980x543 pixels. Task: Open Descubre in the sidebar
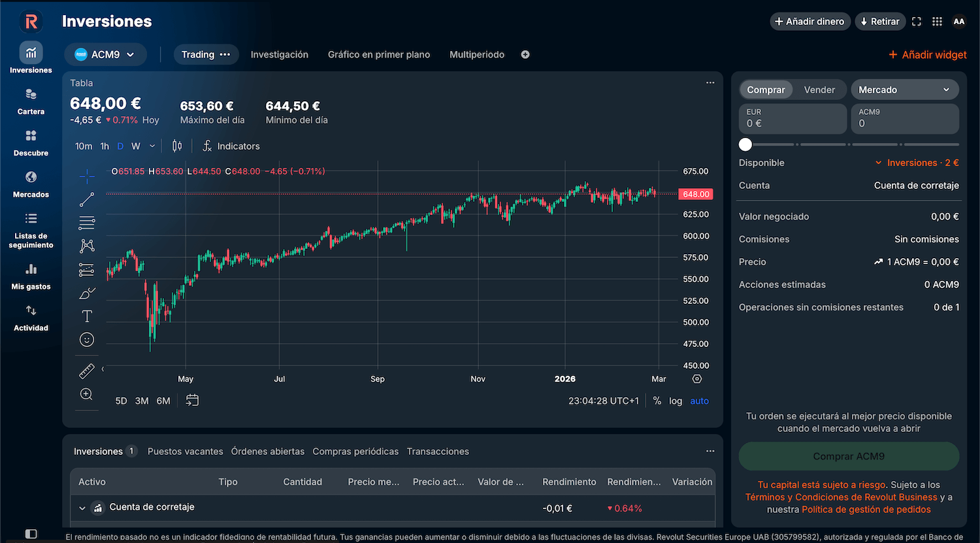(31, 142)
